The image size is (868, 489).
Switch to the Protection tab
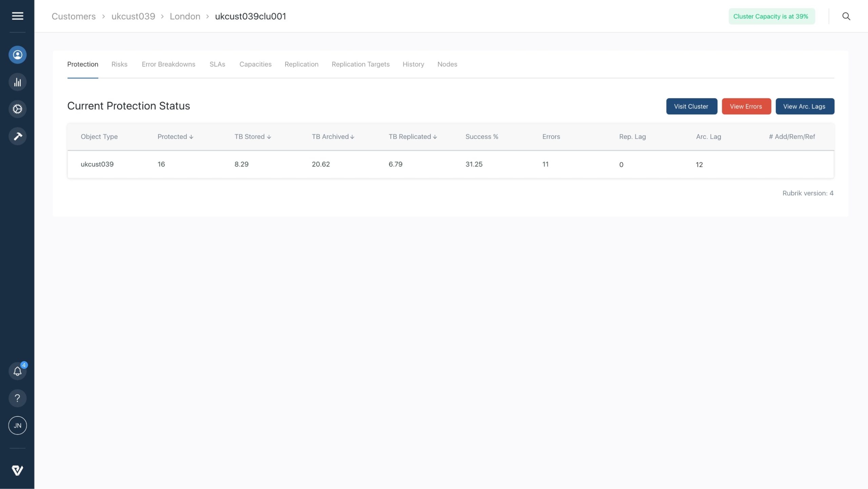(83, 64)
